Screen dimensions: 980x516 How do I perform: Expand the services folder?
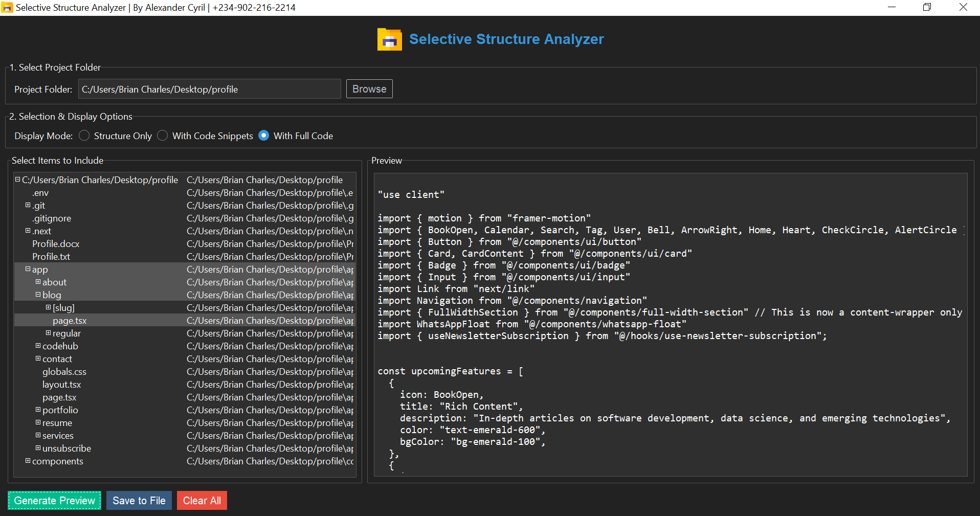pyautogui.click(x=38, y=435)
